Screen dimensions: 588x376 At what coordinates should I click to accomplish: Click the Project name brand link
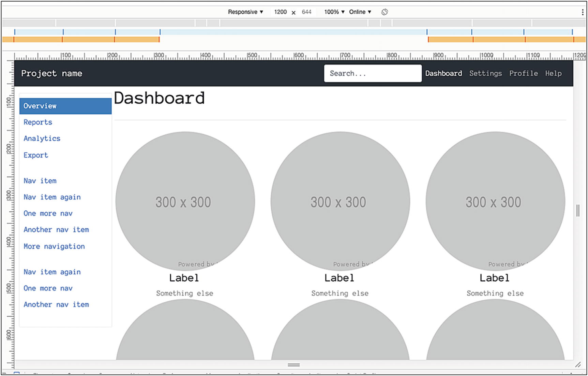click(x=52, y=73)
